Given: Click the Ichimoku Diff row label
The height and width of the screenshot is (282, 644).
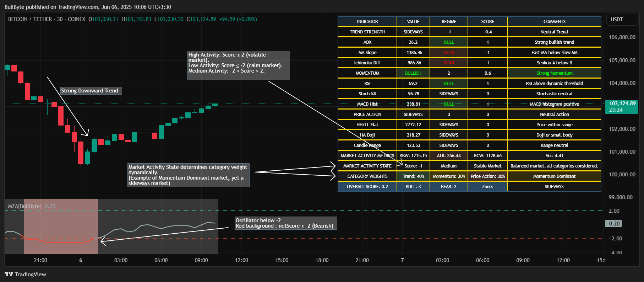Looking at the screenshot, I should [367, 63].
